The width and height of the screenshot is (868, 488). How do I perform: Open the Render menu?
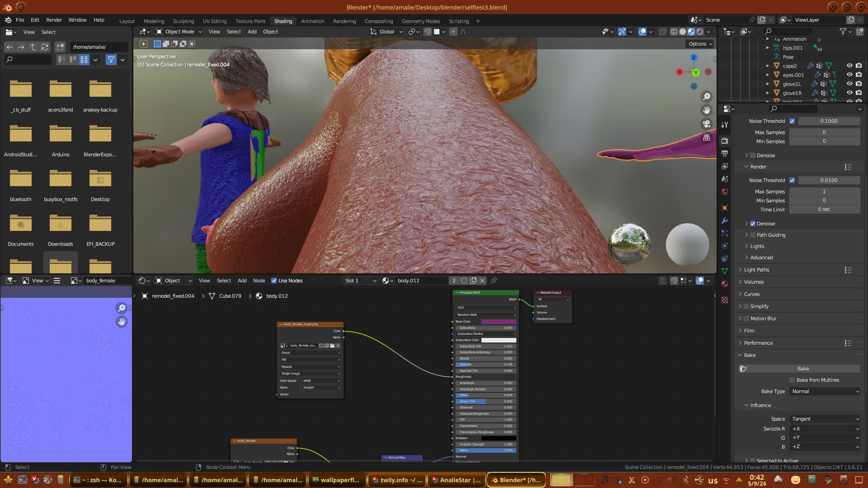pyautogui.click(x=54, y=20)
